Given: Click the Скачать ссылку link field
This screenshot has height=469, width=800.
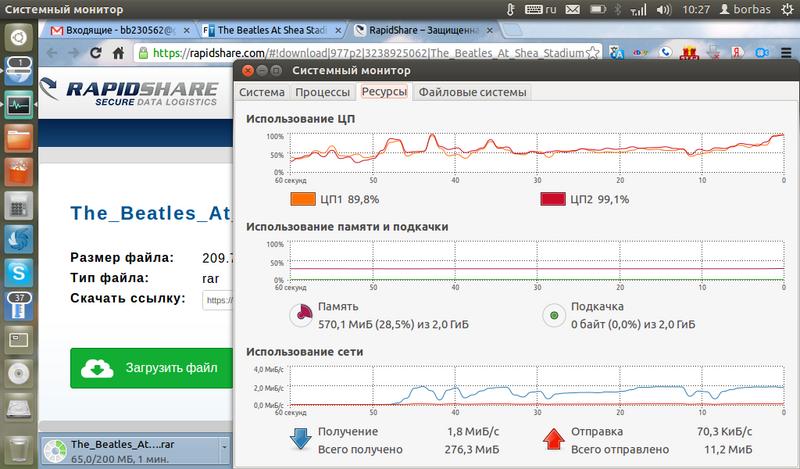Looking at the screenshot, I should (218, 300).
